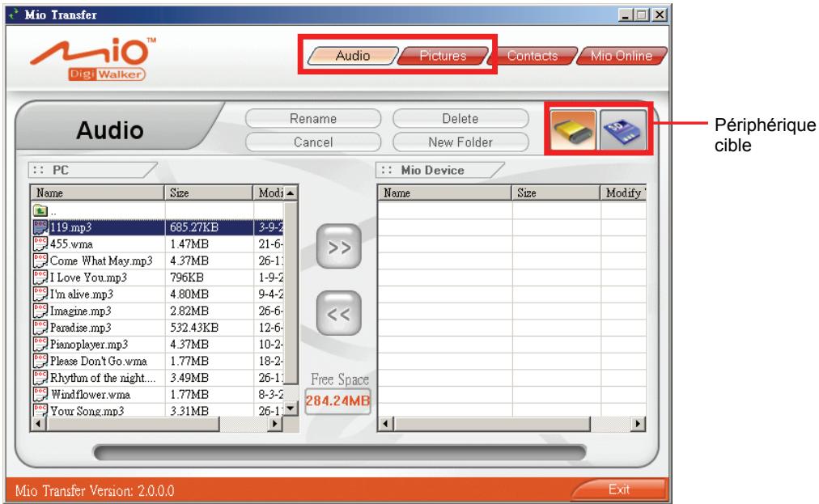Click the file icon beside I'm alive.mp3
Viewport: 819px width, 504px height.
(x=40, y=294)
